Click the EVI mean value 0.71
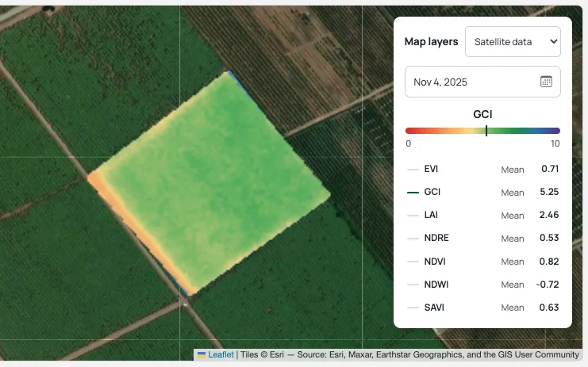588x367 pixels. (550, 169)
